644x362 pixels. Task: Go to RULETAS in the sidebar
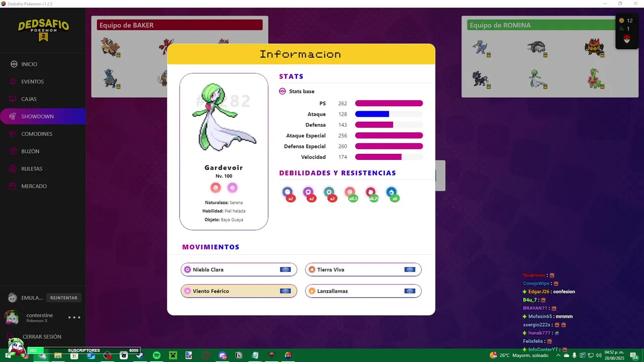pyautogui.click(x=43, y=168)
